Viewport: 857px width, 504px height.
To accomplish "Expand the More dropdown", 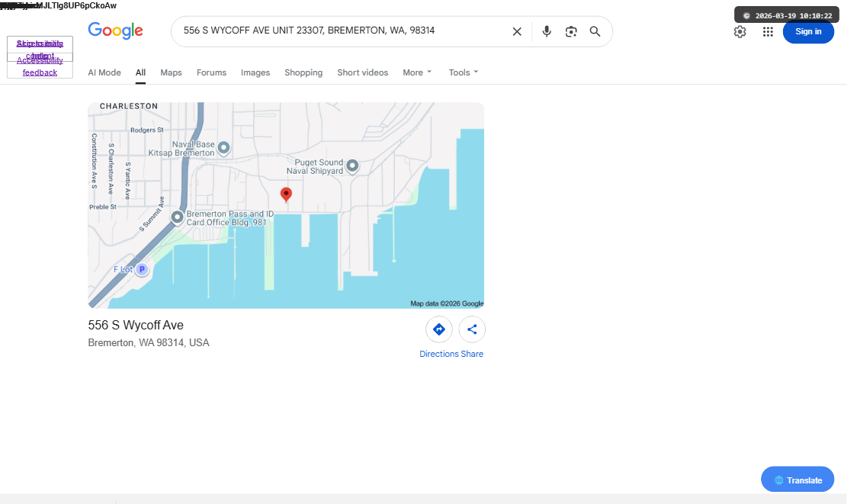I will [x=417, y=72].
